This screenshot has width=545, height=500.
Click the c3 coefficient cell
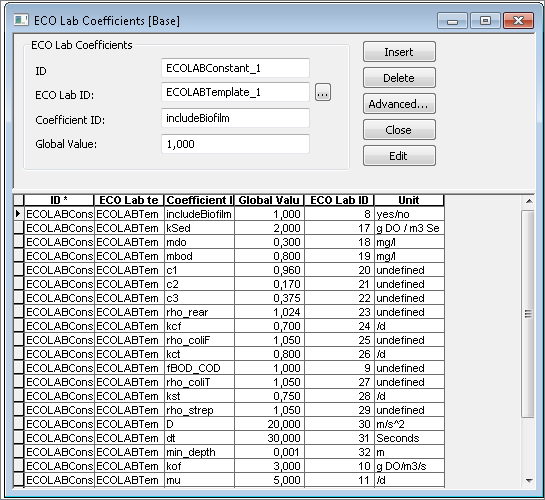coord(199,298)
